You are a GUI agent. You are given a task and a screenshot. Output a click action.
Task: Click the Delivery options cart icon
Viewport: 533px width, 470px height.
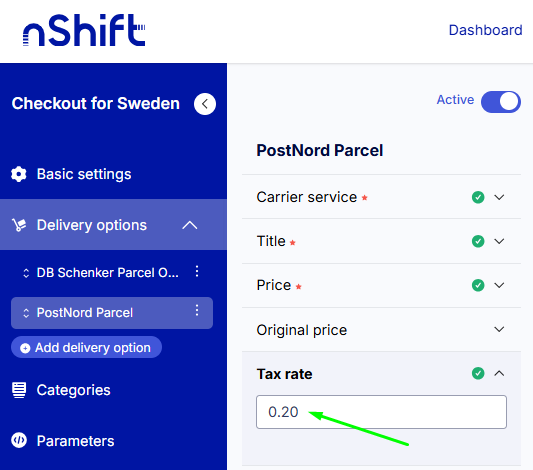coord(19,225)
